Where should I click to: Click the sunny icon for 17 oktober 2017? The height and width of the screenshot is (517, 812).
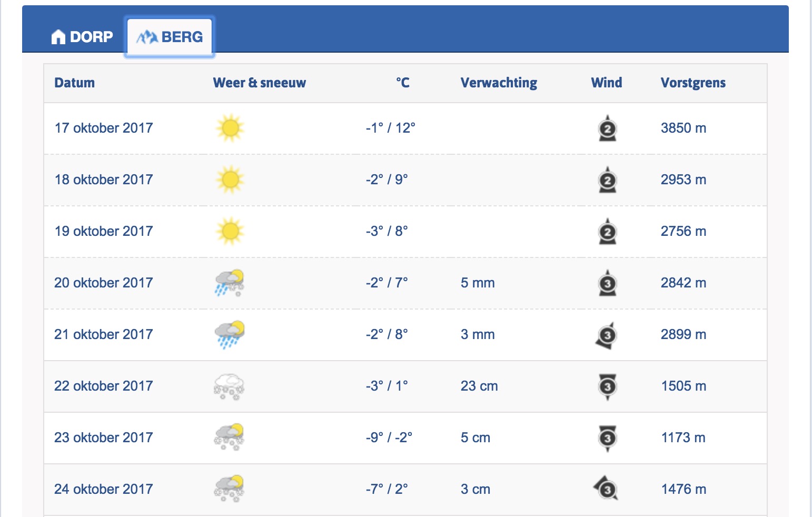tap(230, 128)
